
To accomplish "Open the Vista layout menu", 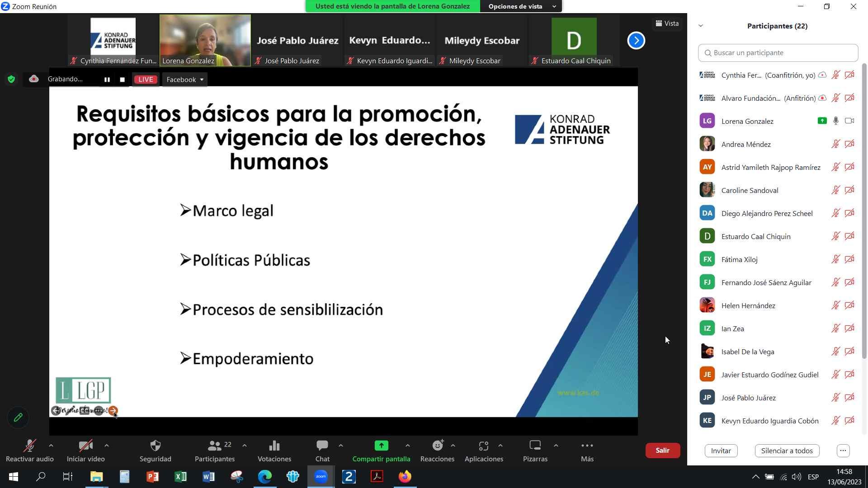I will [x=667, y=23].
